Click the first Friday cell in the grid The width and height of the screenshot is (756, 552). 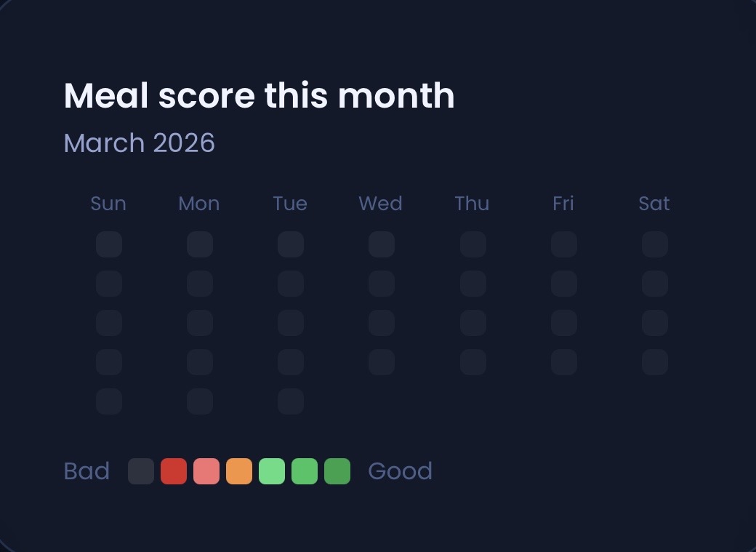point(563,244)
